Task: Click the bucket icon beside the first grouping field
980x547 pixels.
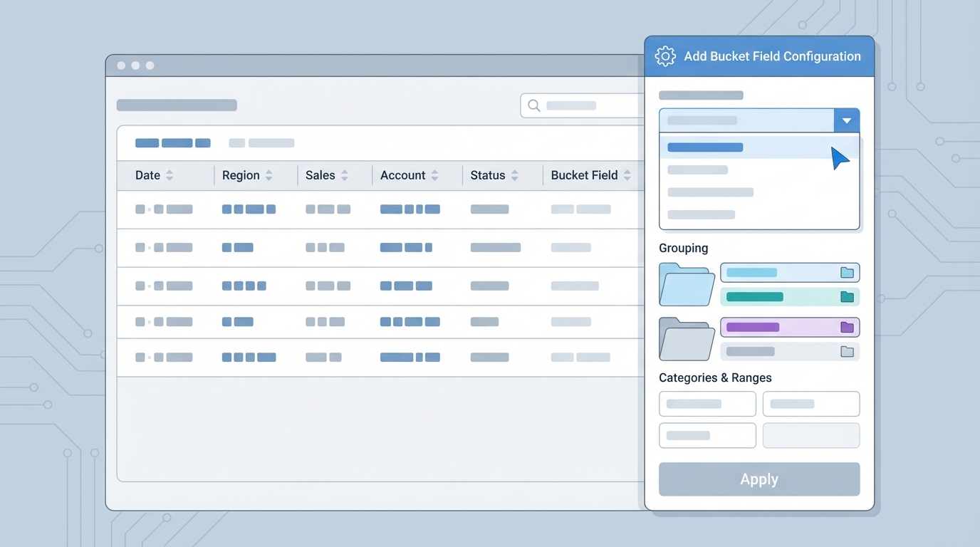Action: tap(847, 273)
